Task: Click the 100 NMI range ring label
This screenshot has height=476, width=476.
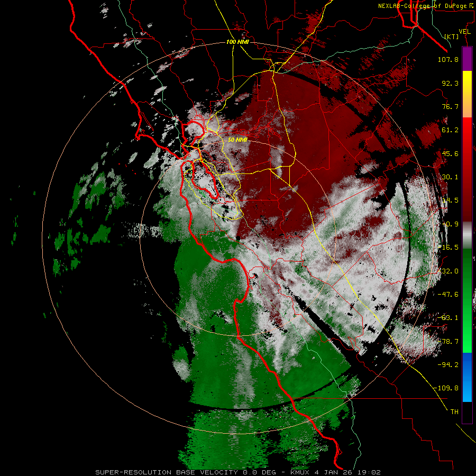Action: tap(237, 42)
